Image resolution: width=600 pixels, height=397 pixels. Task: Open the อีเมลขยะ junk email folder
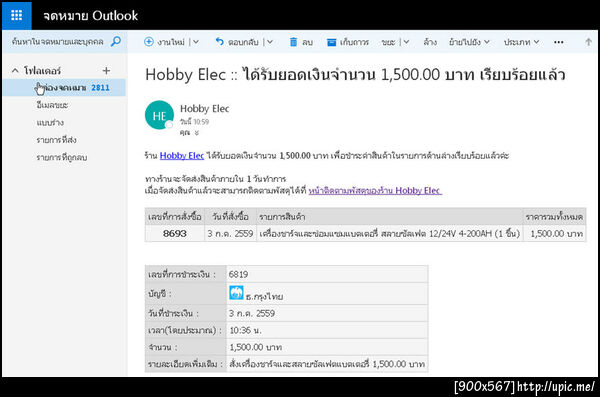pyautogui.click(x=52, y=105)
